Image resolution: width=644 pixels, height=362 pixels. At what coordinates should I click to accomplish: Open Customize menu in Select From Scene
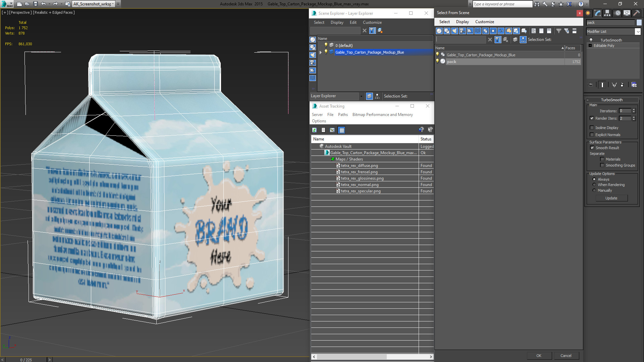484,22
